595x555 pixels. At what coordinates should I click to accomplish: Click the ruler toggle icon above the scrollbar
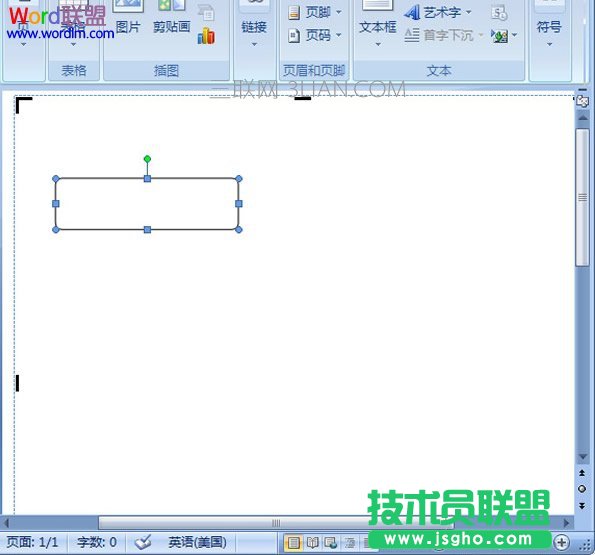[582, 101]
